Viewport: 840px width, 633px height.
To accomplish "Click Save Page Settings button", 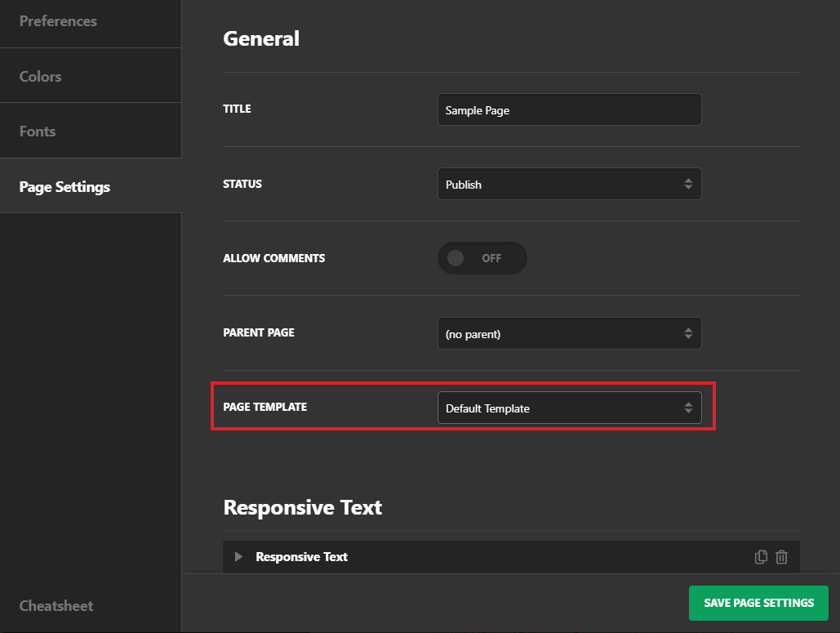I will (758, 603).
